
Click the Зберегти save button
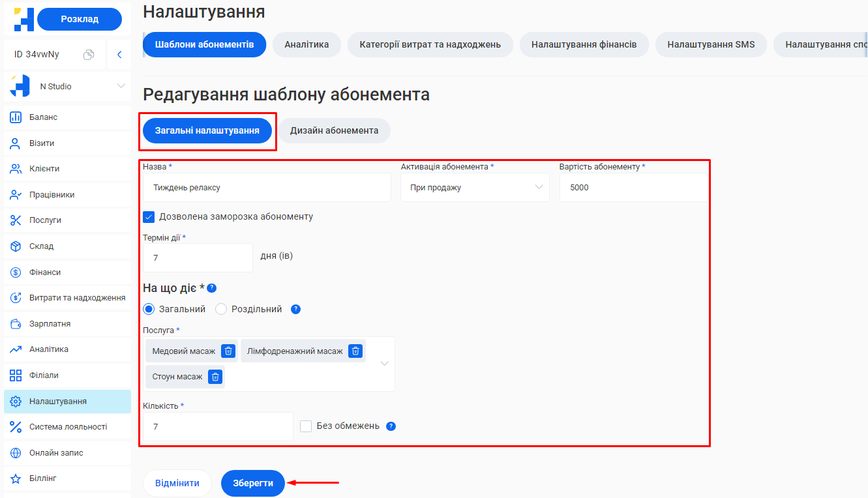tap(252, 483)
